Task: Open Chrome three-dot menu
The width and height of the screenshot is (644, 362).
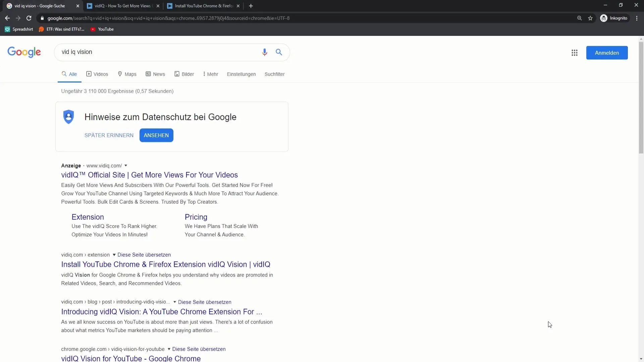Action: (637, 18)
